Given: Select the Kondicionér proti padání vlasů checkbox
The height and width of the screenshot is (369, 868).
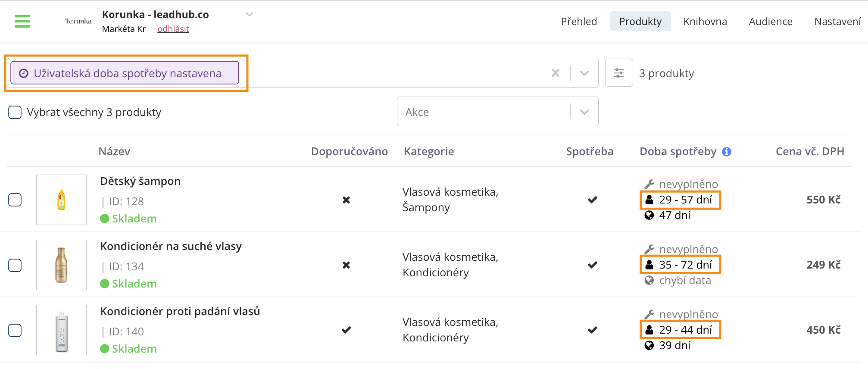Looking at the screenshot, I should 15,331.
